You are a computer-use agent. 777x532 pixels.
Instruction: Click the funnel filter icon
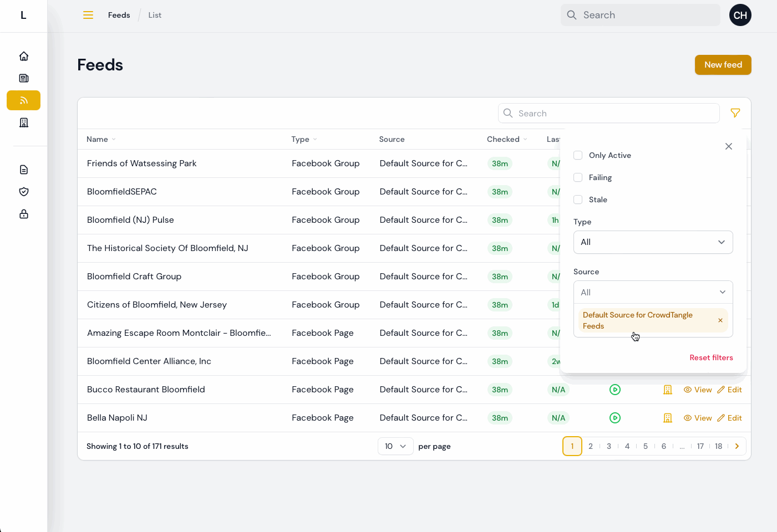pos(735,113)
